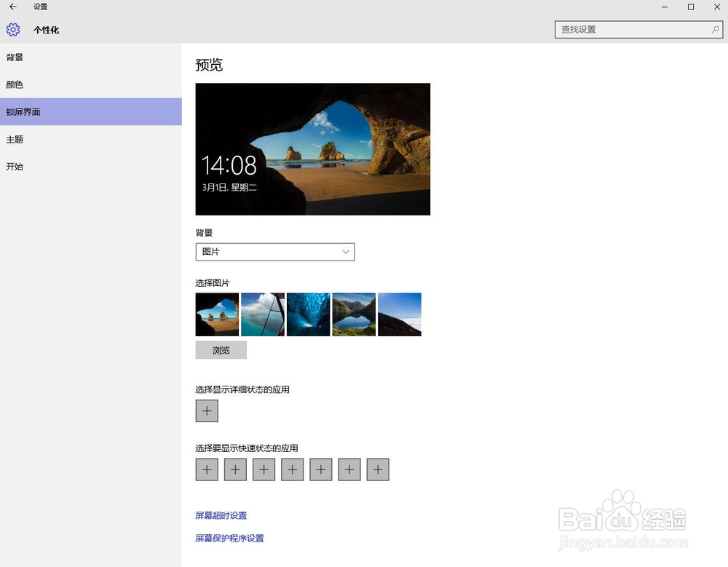Click second quick status plus icon
This screenshot has width=728, height=567.
point(235,469)
